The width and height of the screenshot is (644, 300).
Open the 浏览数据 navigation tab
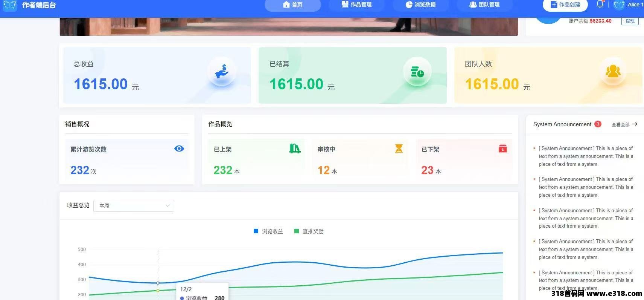click(420, 5)
